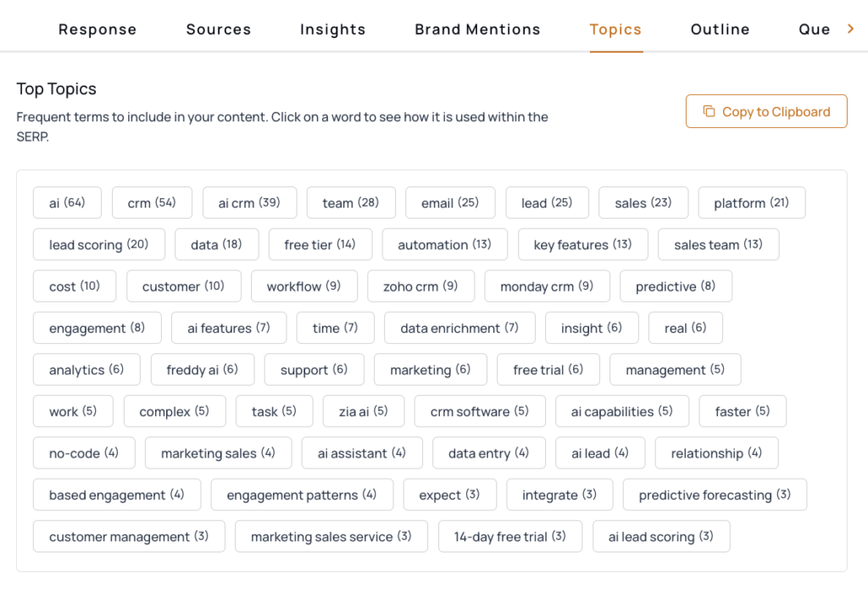Click the copy icon in Copy to Clipboard
The height and width of the screenshot is (594, 868).
point(709,112)
